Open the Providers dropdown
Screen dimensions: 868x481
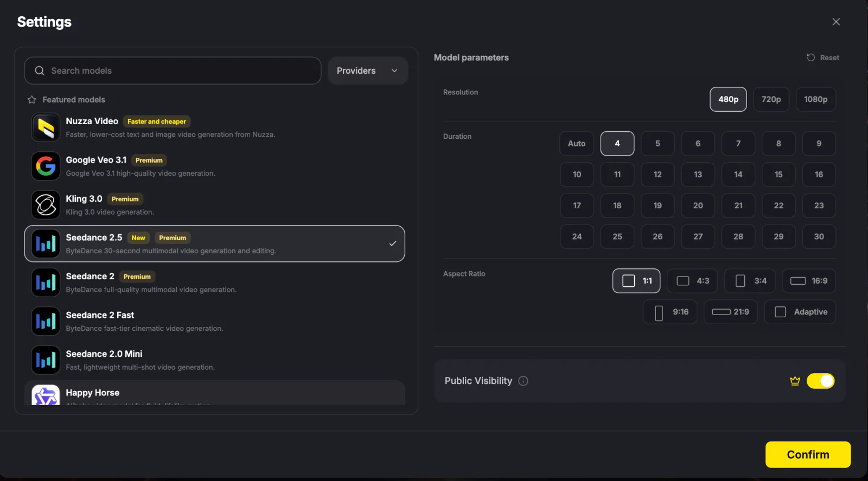pos(368,70)
